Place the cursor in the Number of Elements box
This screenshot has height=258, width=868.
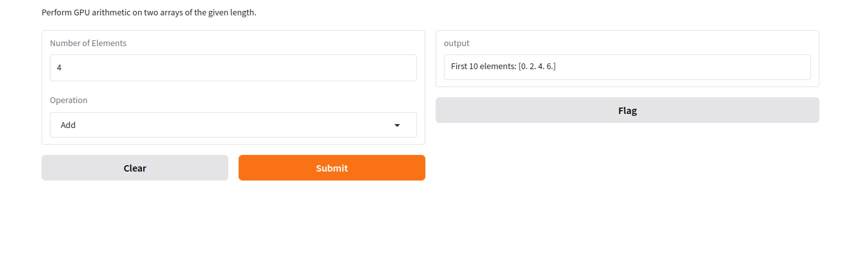[233, 67]
